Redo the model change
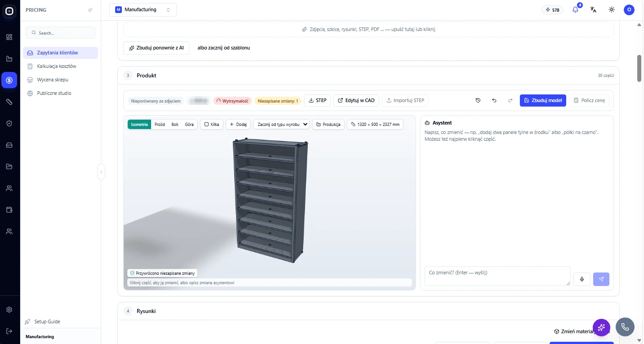Screen dimensions: 644x344 pos(510,100)
